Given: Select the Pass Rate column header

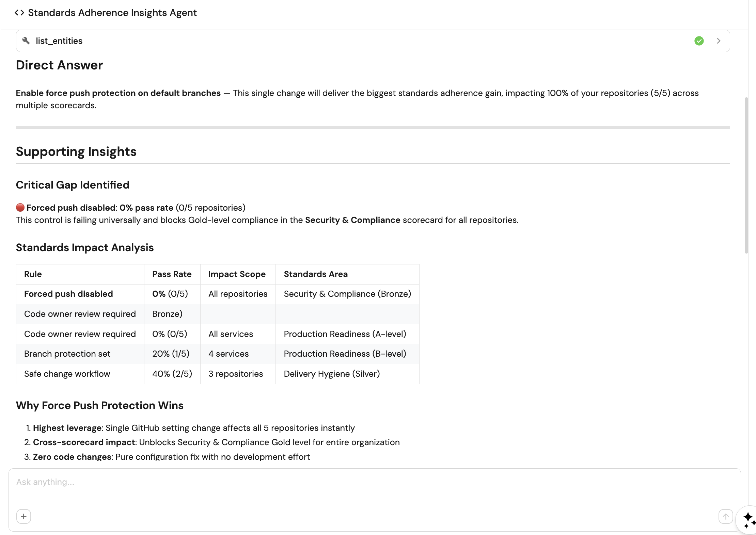Looking at the screenshot, I should 172,274.
